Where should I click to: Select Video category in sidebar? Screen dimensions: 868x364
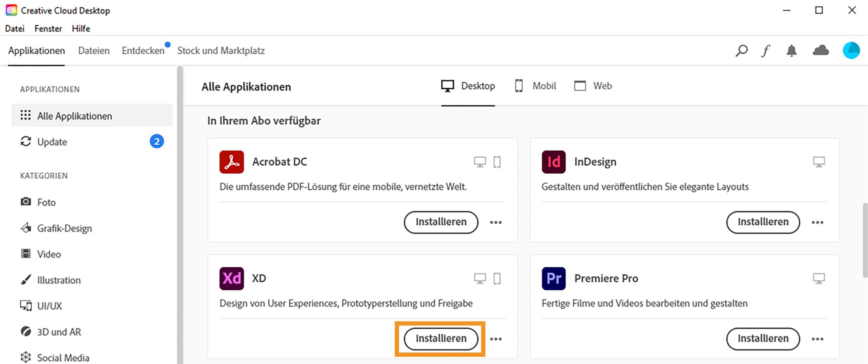tap(92, 254)
